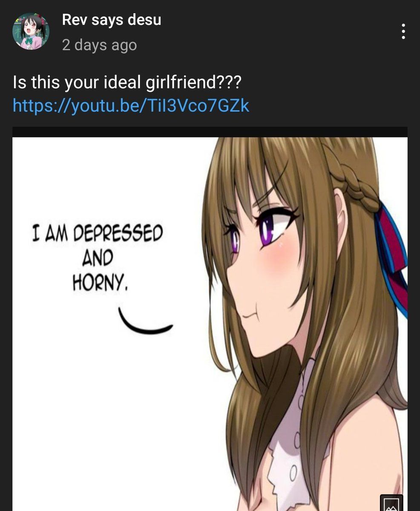Click the word 'HORNY.' in the image

coord(100,283)
